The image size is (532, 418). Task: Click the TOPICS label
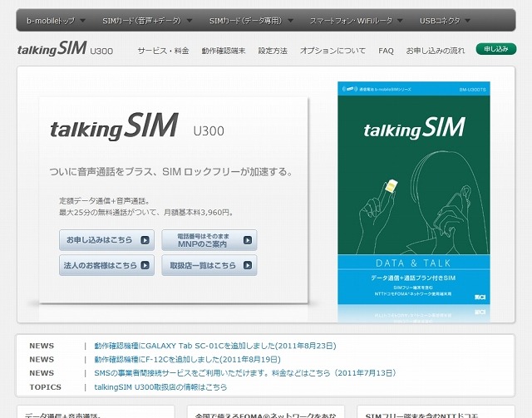point(45,387)
